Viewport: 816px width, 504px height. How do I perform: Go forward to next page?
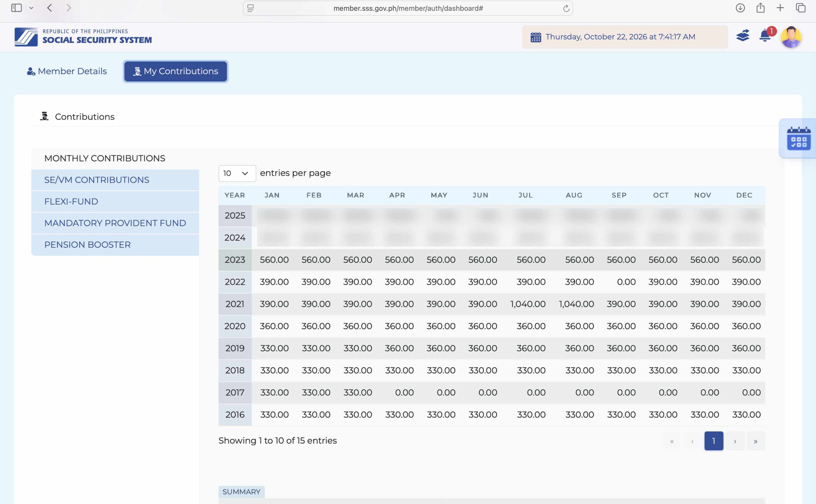tap(69, 8)
